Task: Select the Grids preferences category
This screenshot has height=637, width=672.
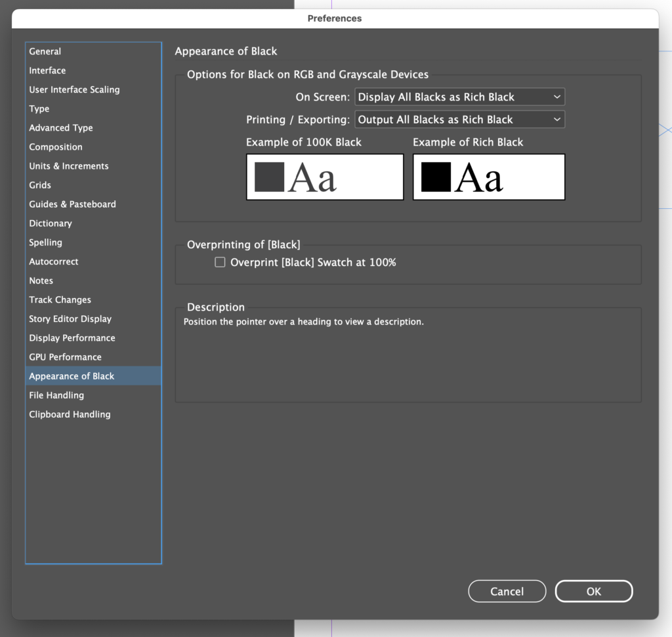Action: pyautogui.click(x=40, y=185)
